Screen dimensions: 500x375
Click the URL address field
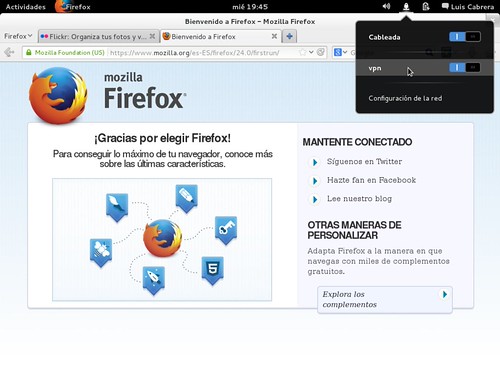click(204, 52)
